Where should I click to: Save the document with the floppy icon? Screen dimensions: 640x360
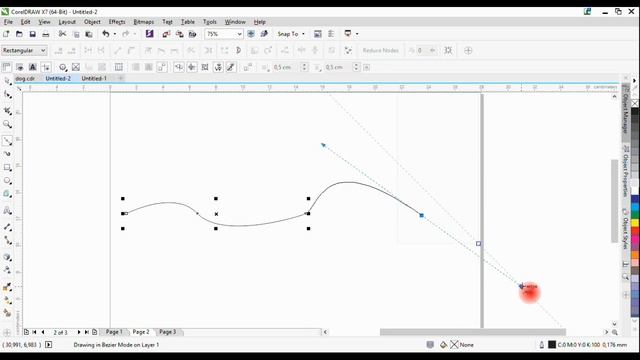[32, 34]
